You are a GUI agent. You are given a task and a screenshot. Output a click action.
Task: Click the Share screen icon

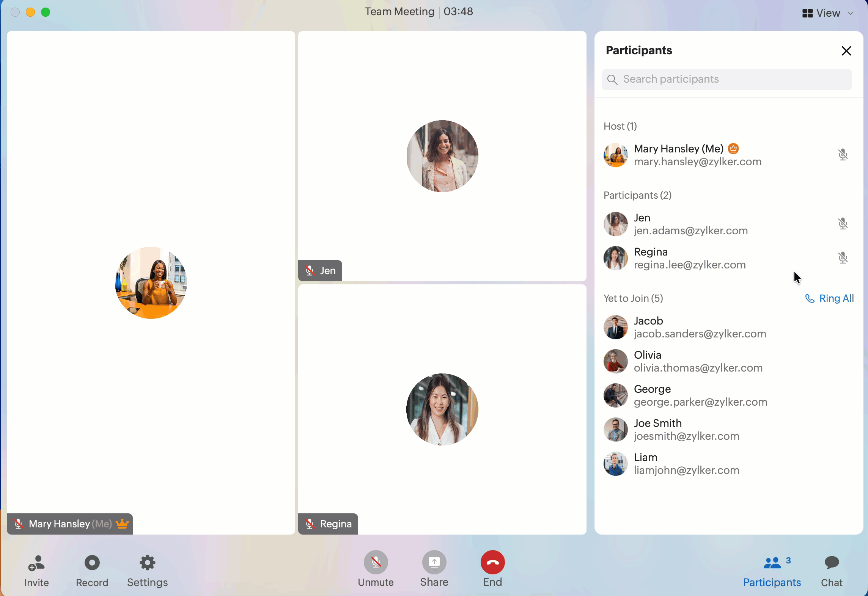point(434,563)
